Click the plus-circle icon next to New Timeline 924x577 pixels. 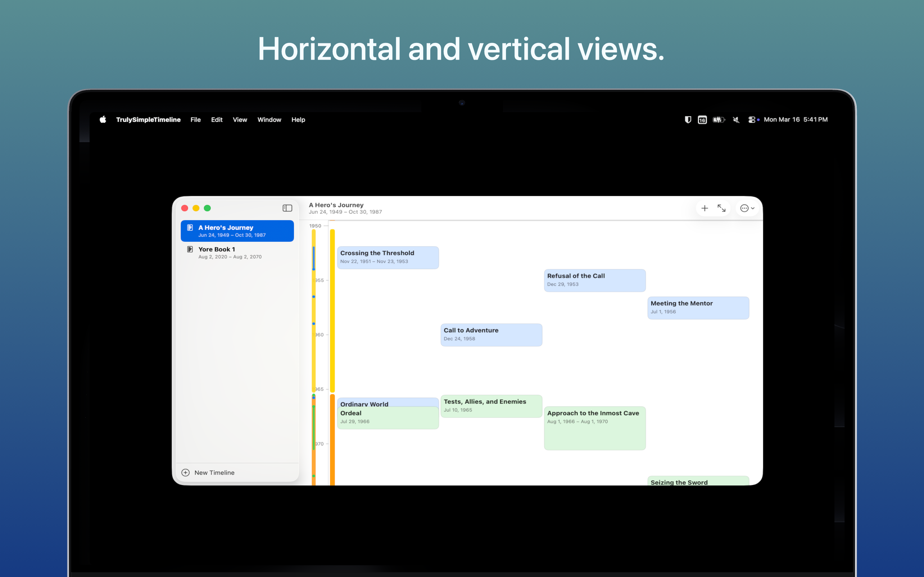(x=185, y=472)
